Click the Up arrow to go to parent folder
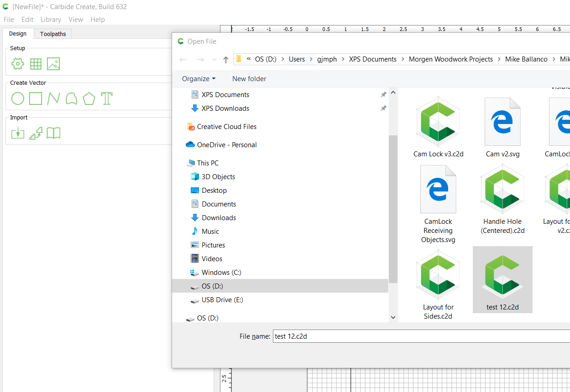The image size is (570, 392). pyautogui.click(x=225, y=60)
